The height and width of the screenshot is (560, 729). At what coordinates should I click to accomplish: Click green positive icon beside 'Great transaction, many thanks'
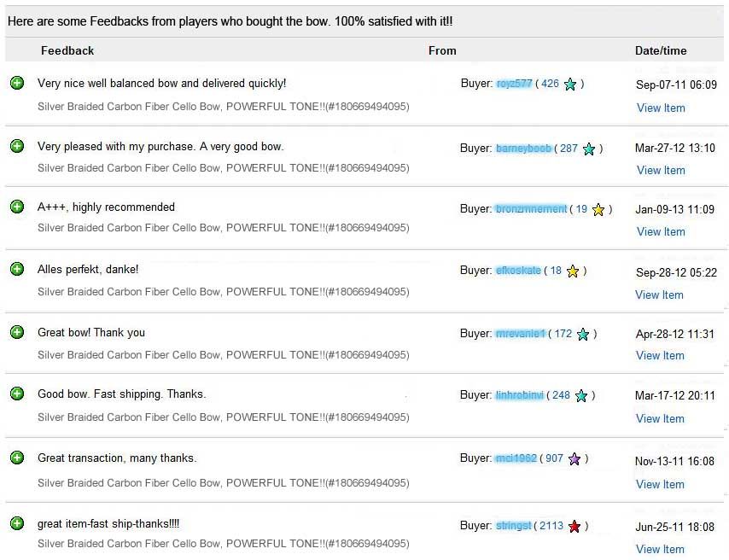click(17, 458)
